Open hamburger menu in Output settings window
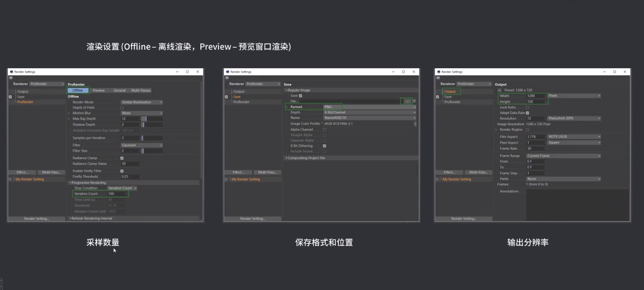644x290 pixels. pos(438,78)
